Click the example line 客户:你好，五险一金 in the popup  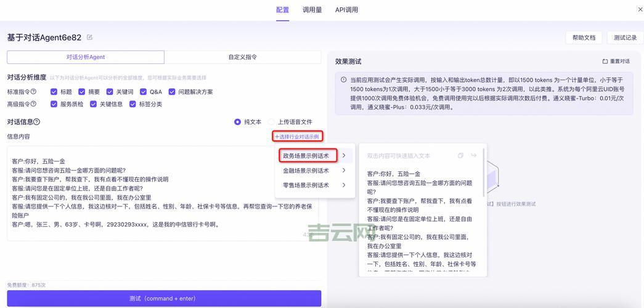pyautogui.click(x=393, y=174)
